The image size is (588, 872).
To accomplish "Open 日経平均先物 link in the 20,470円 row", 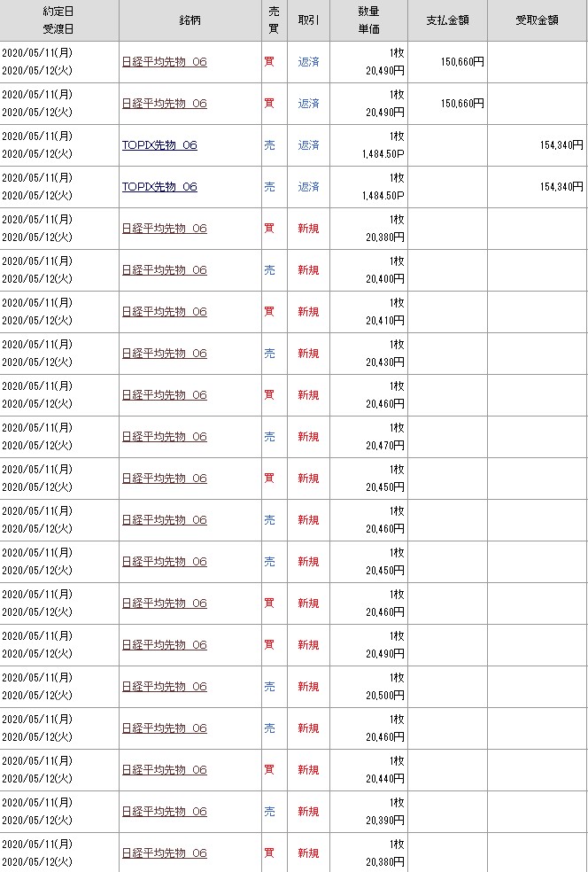I will [164, 437].
